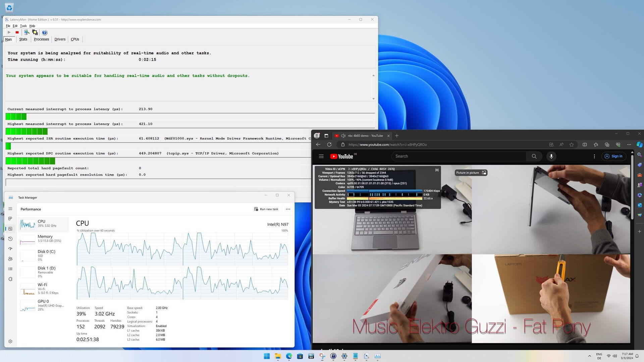The width and height of the screenshot is (644, 362).
Task: Close the nbc 4k60 demo tab
Action: pos(388,136)
